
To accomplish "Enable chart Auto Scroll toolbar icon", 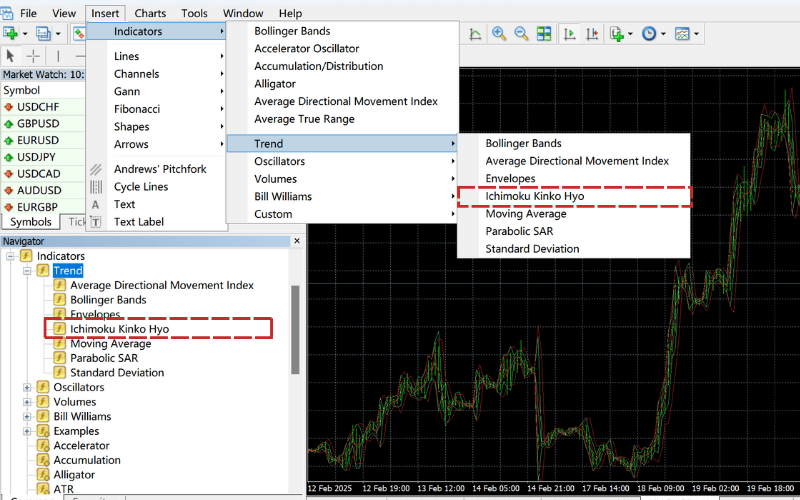I will click(571, 34).
